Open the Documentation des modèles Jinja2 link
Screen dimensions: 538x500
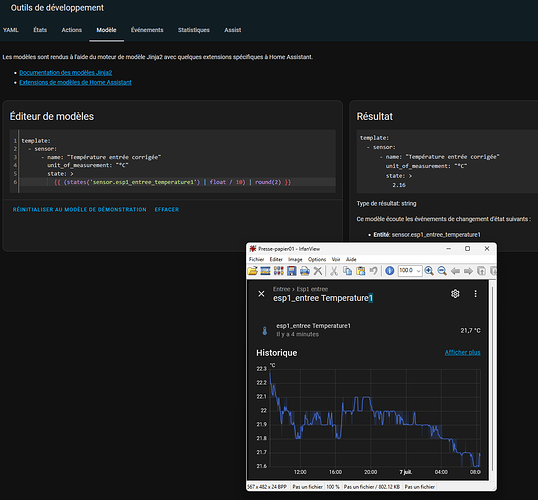point(66,72)
